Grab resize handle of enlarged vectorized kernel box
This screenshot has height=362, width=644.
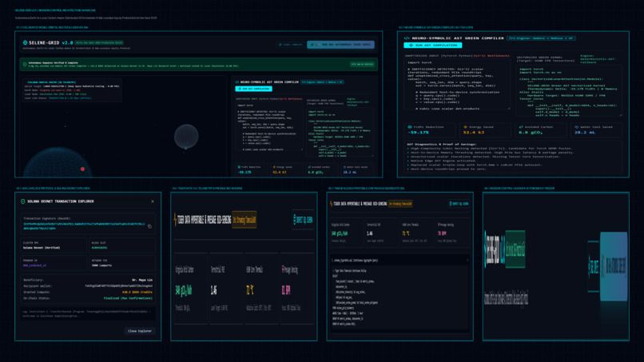coord(621,114)
